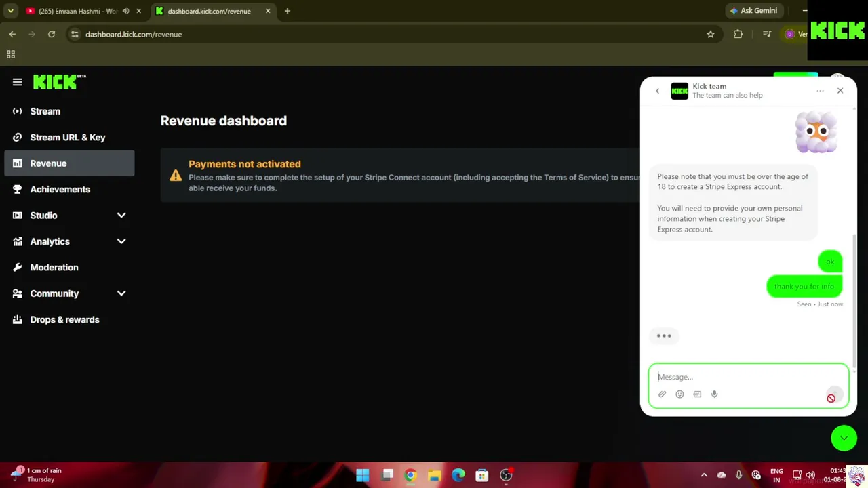
Task: Open chat options three-dot menu
Action: (x=820, y=91)
